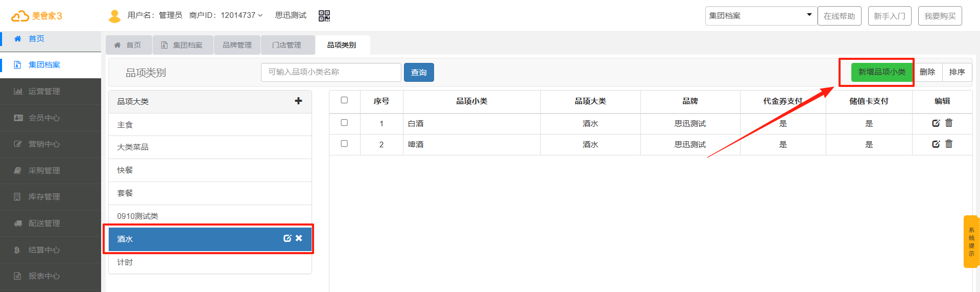980x292 pixels.
Task: Delete 酒水 category using its X icon
Action: point(299,238)
